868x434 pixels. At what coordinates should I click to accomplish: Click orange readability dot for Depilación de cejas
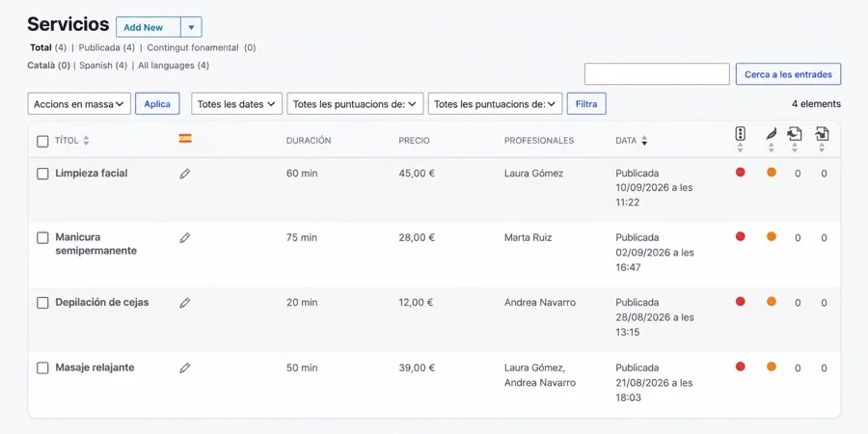[x=772, y=301]
